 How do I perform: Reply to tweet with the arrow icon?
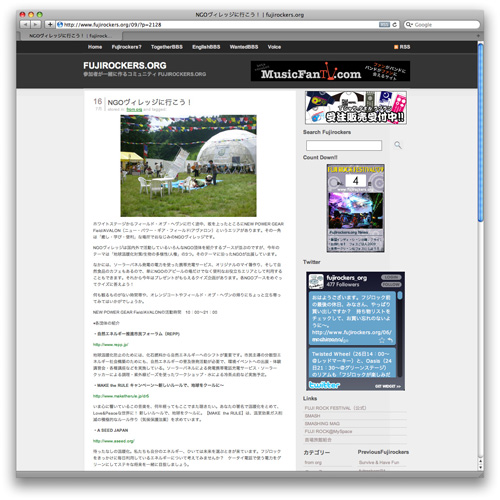pyautogui.click(x=390, y=340)
